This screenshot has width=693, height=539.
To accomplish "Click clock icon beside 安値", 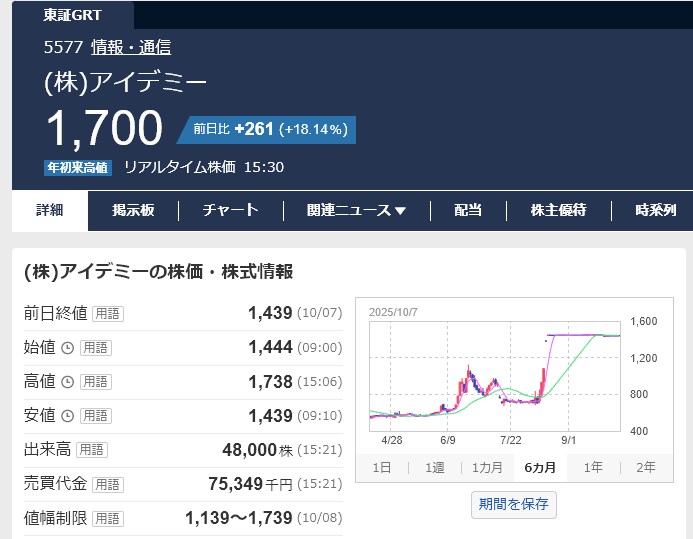I will (x=67, y=416).
